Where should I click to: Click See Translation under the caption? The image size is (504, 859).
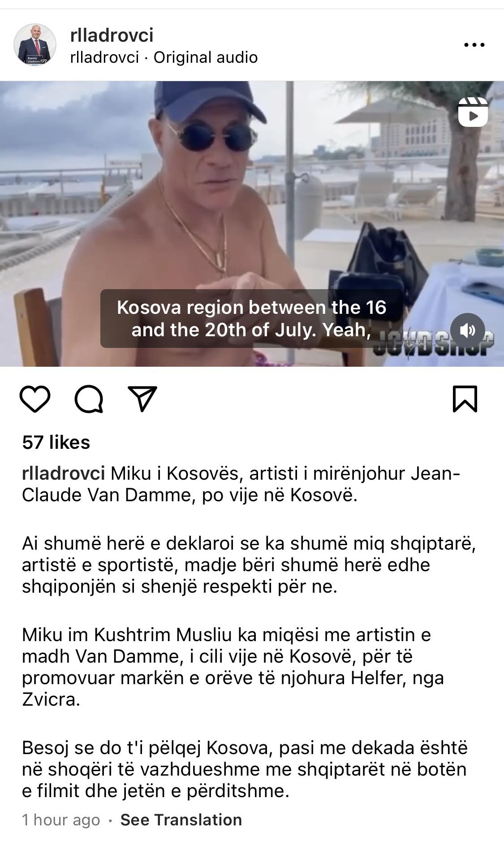tap(181, 820)
